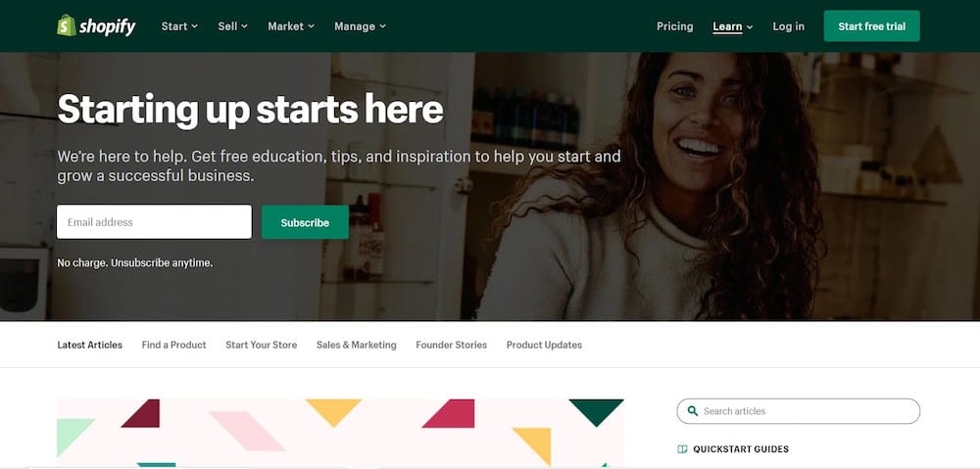This screenshot has width=980, height=469.
Task: Switch to the Product Updates tab
Action: [x=544, y=345]
